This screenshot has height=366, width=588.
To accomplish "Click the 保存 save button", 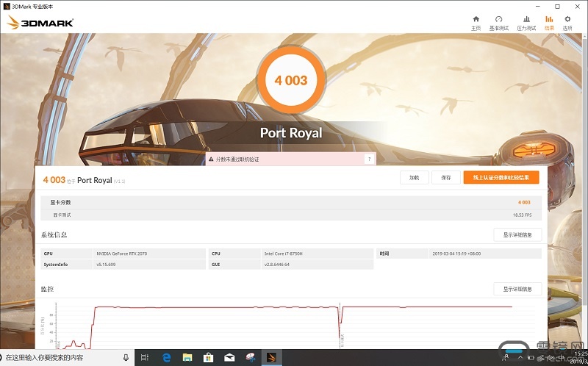I will (x=446, y=177).
